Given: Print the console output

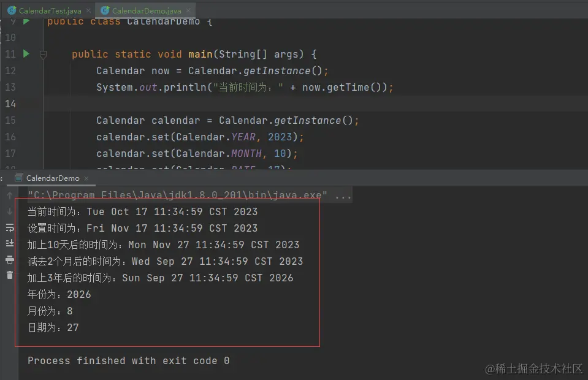Looking at the screenshot, I should (x=10, y=259).
